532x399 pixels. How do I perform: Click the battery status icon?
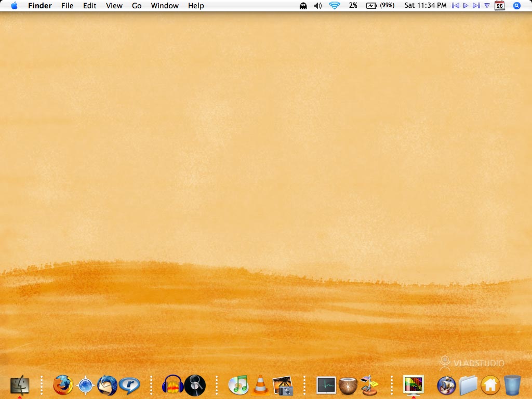(x=371, y=6)
